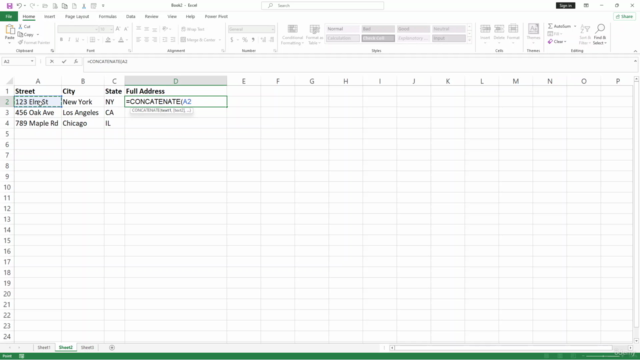This screenshot has width=640, height=360.
Task: Open the Find & Select dropdown
Action: click(600, 35)
